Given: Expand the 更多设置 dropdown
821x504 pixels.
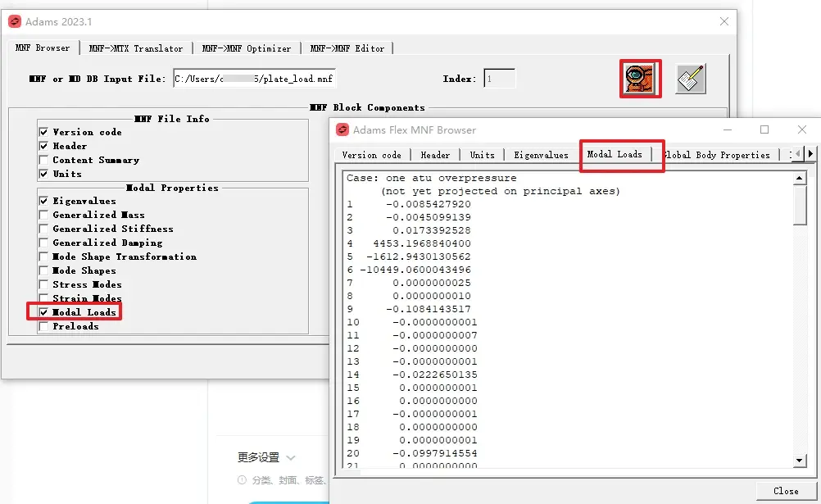Looking at the screenshot, I should click(x=266, y=457).
